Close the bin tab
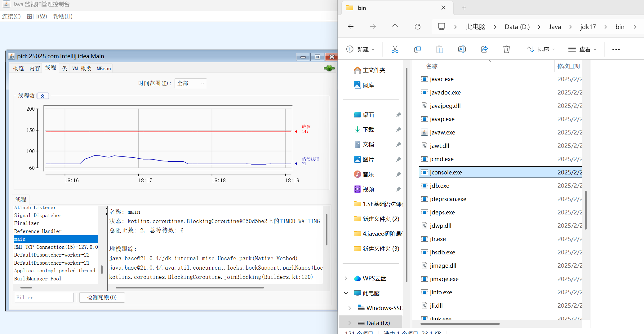 [443, 8]
